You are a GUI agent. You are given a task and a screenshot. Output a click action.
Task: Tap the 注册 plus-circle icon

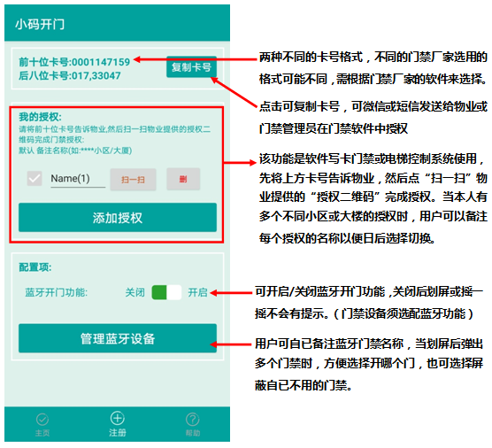coord(118,418)
